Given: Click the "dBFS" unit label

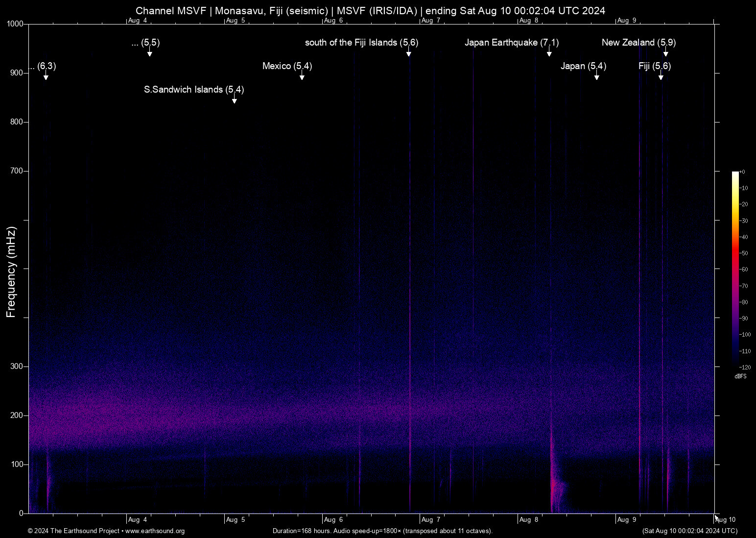Looking at the screenshot, I should coord(740,377).
